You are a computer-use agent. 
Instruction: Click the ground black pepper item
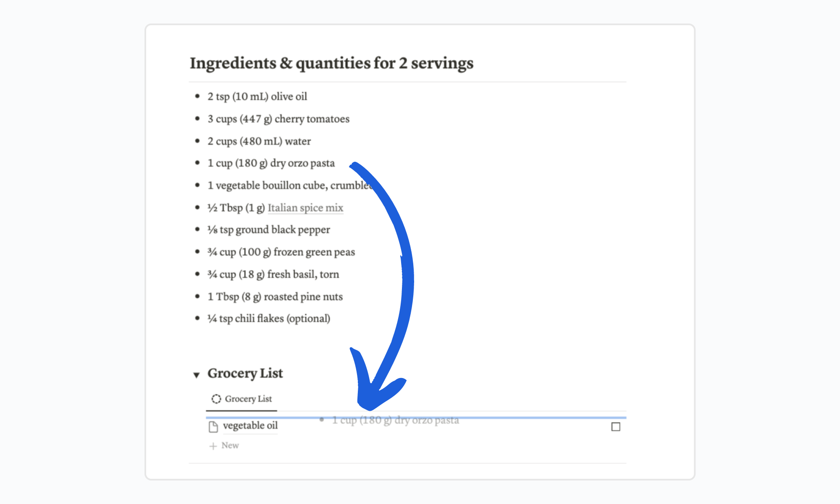(269, 230)
